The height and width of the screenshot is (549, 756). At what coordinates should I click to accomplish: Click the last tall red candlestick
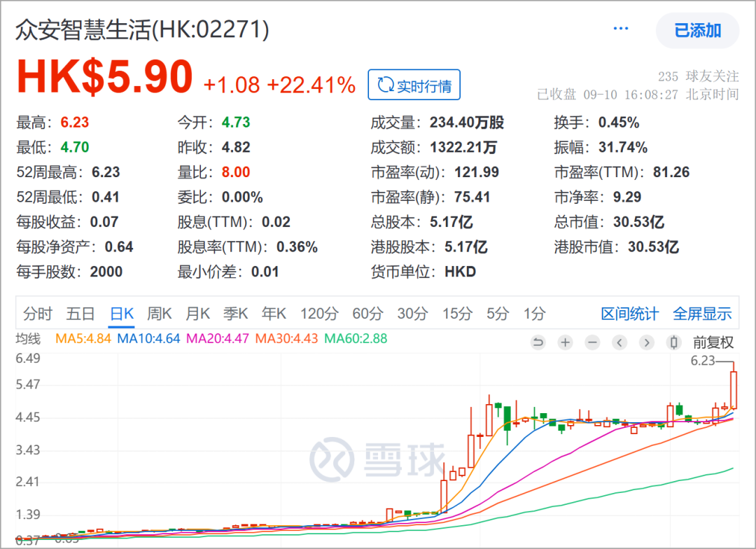[734, 389]
